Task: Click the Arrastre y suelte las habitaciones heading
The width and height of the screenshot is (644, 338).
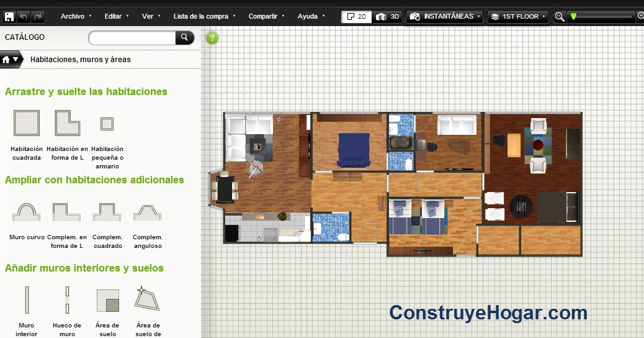Action: (86, 91)
